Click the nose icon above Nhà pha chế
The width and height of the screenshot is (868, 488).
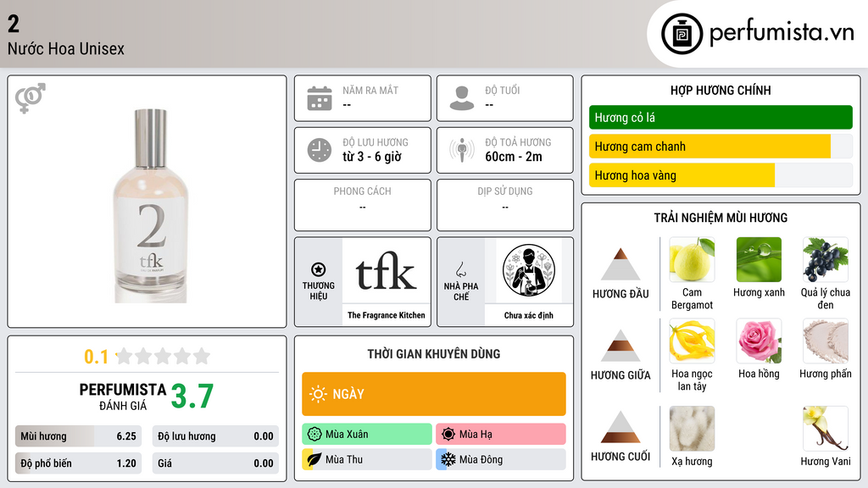pyautogui.click(x=460, y=269)
